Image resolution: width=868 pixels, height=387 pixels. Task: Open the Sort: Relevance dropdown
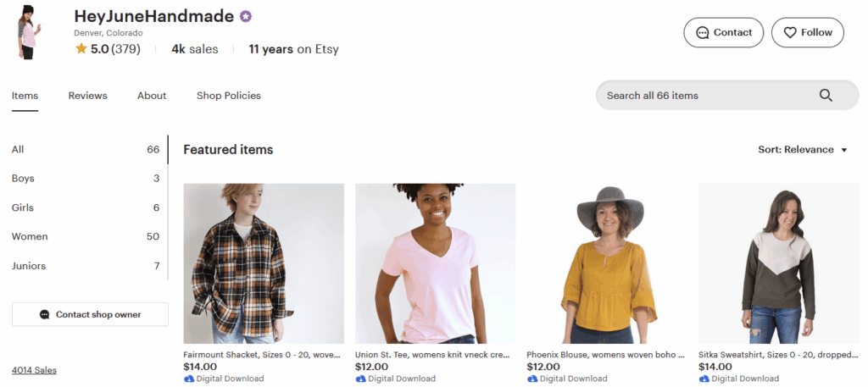802,150
